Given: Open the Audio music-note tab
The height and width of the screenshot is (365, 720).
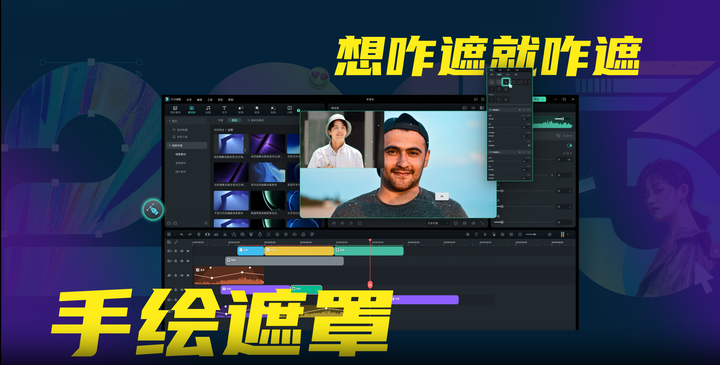Looking at the screenshot, I should 208,108.
